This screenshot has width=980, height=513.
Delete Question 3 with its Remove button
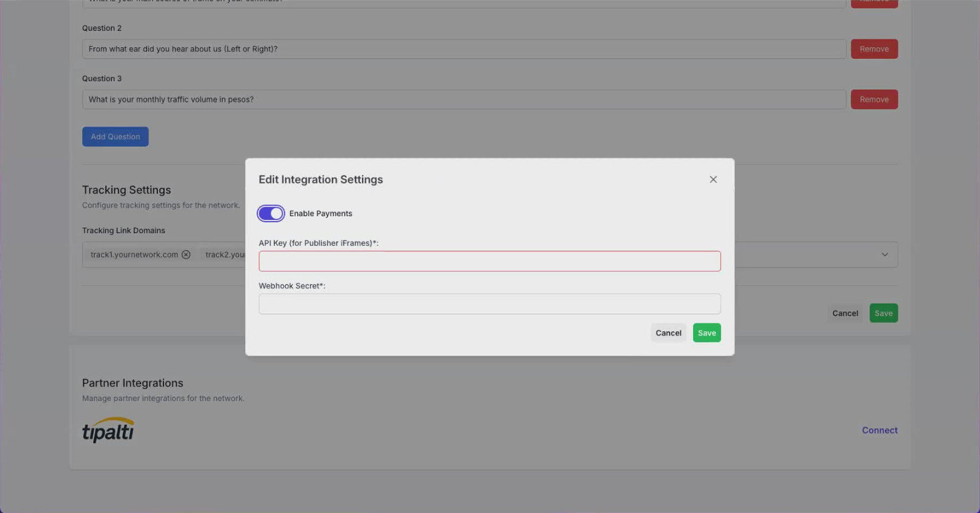tap(873, 99)
